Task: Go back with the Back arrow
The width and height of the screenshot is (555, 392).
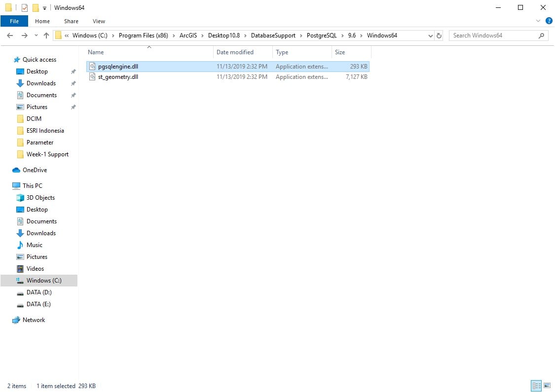Action: [x=10, y=36]
